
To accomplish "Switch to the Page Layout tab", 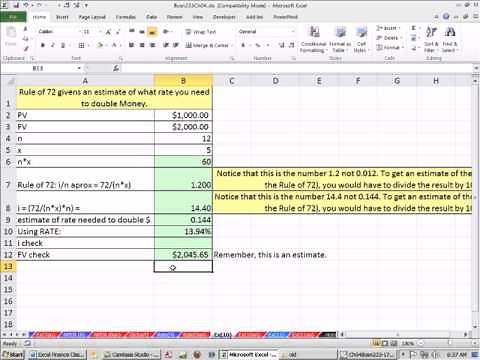I will (92, 17).
